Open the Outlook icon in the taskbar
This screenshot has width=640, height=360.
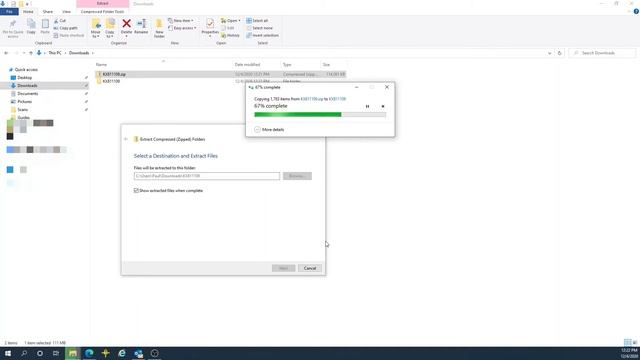[x=138, y=353]
